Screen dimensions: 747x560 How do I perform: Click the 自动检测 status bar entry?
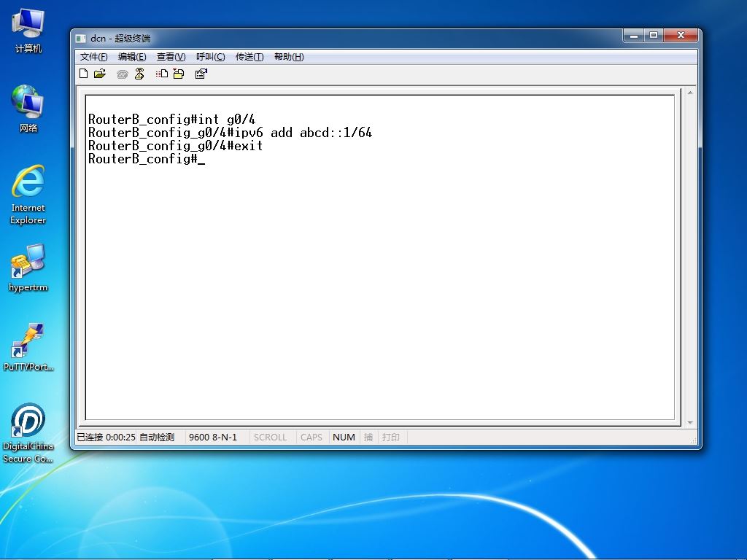coord(158,437)
